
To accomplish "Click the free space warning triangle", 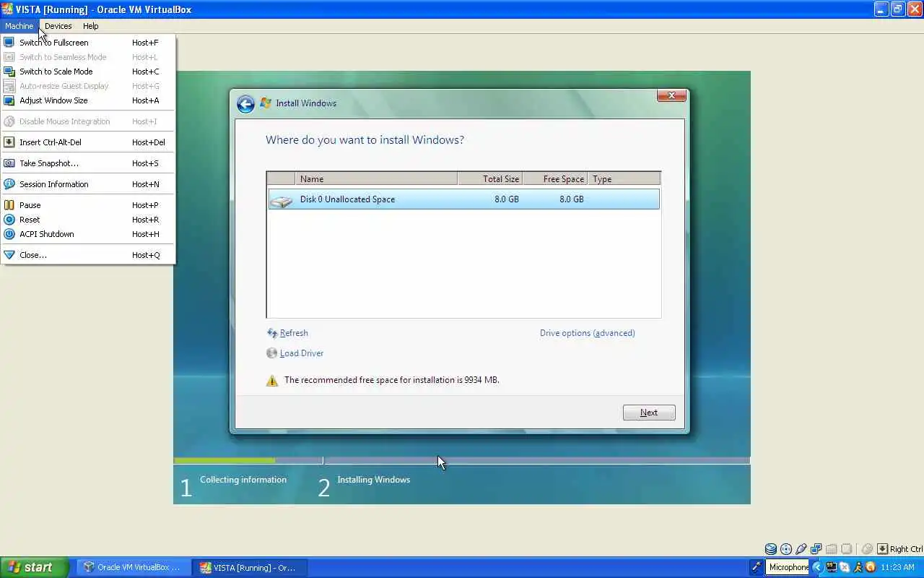I will click(272, 381).
